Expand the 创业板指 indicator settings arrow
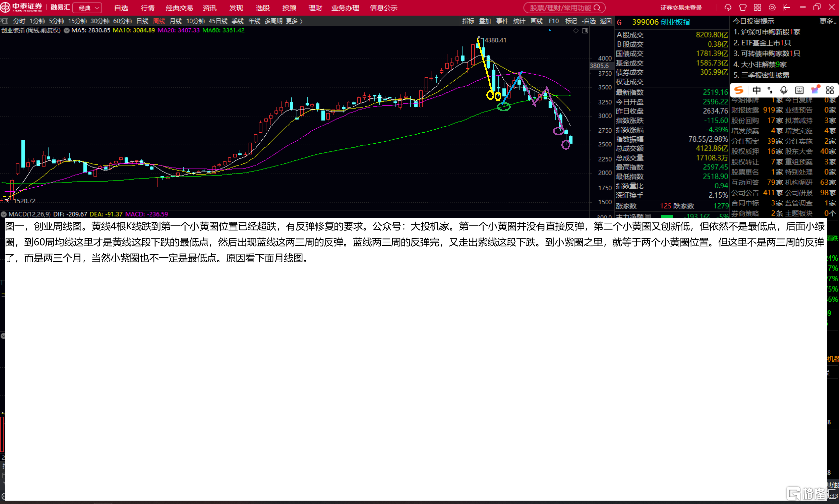 (67, 30)
